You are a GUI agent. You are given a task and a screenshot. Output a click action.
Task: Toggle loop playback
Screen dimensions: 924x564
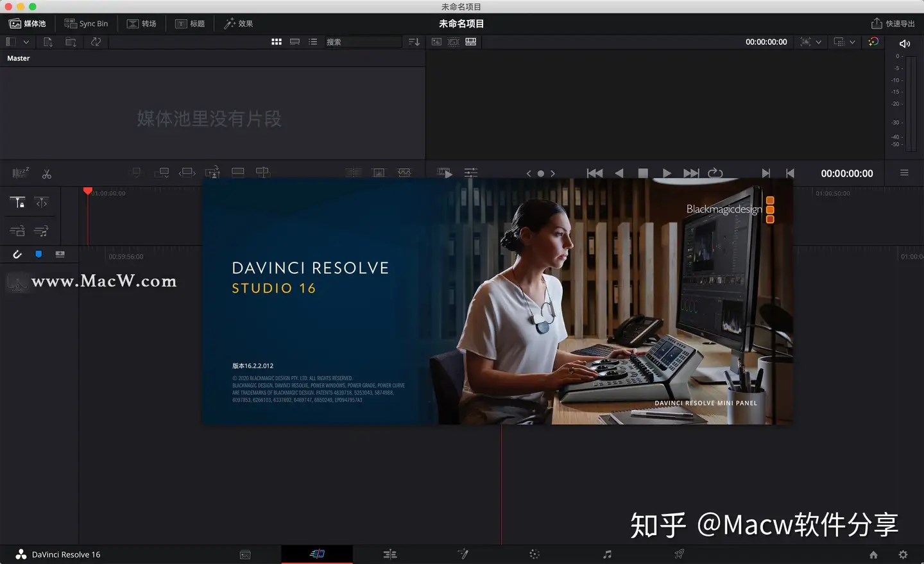715,173
